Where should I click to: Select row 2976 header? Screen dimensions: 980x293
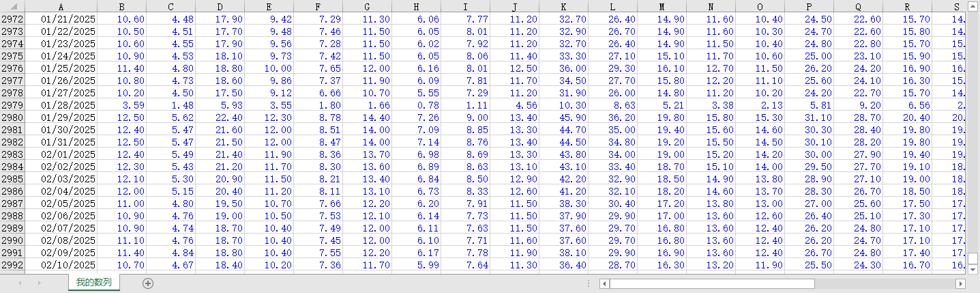click(x=12, y=68)
